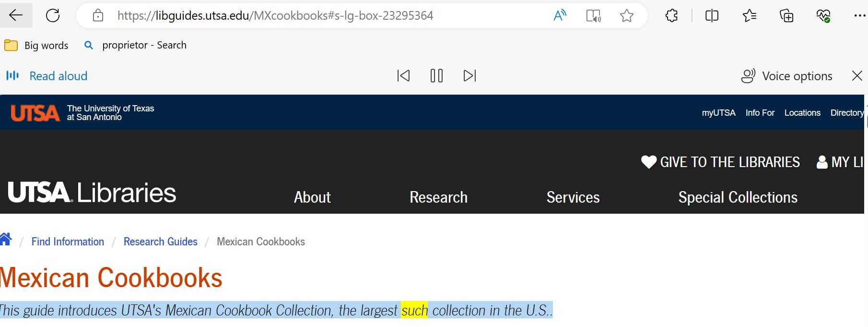
Task: Open Immersive Reader icon
Action: click(x=594, y=15)
